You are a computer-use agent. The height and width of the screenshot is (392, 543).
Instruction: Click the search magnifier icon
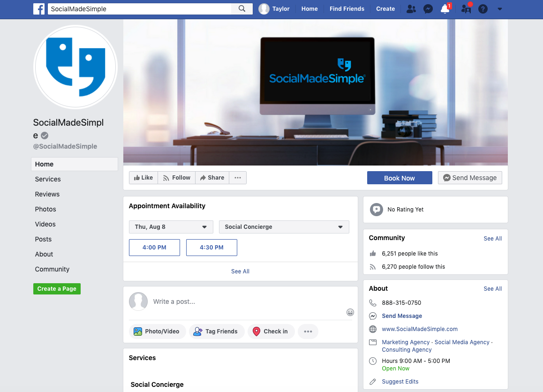click(x=241, y=8)
